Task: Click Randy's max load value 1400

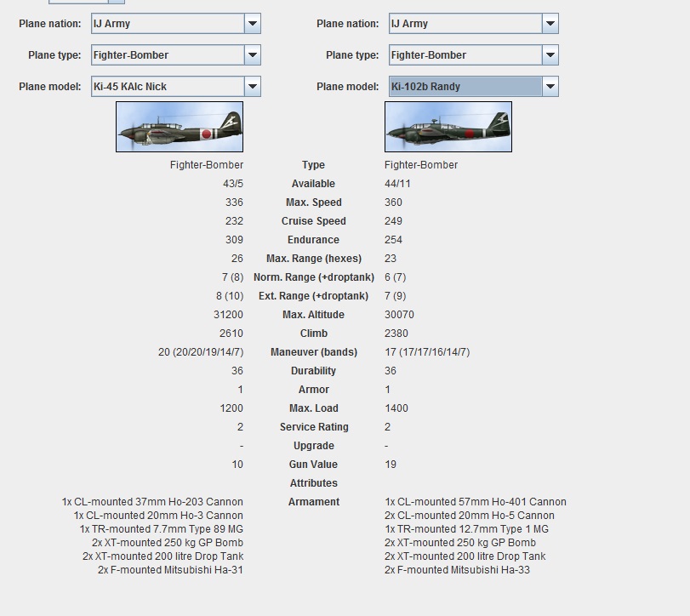Action: point(396,408)
